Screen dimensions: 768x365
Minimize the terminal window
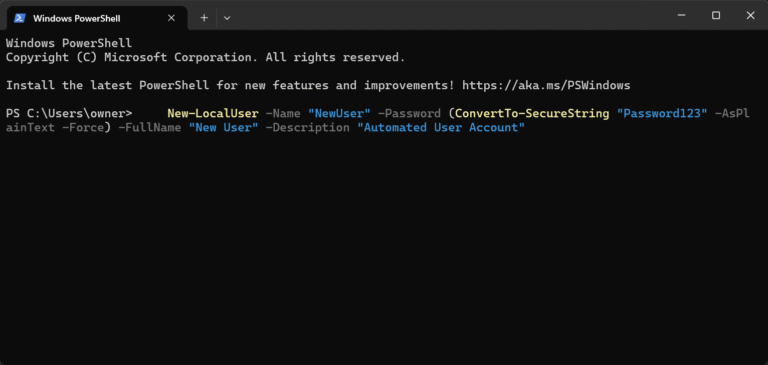[x=681, y=16]
